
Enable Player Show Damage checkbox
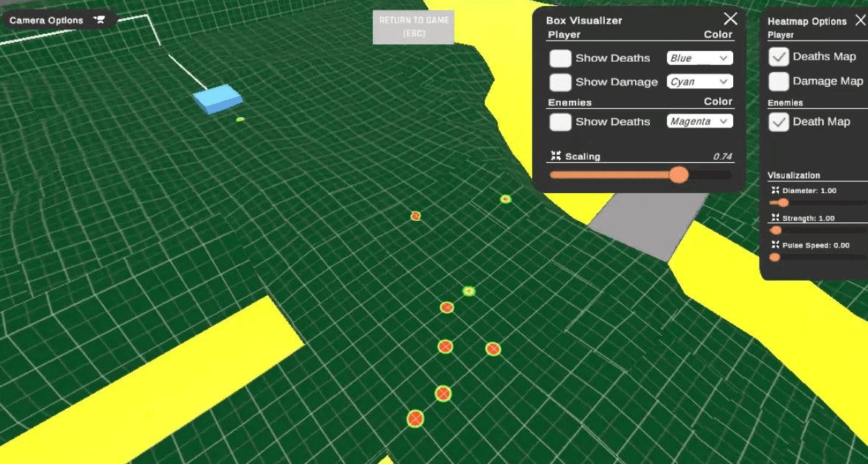tap(560, 82)
